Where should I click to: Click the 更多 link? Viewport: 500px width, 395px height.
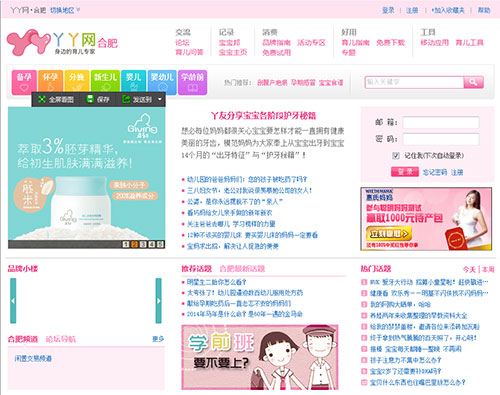(x=158, y=339)
